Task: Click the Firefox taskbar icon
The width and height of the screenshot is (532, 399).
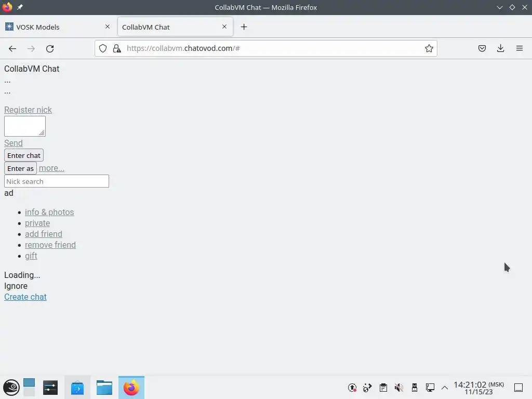Action: [131, 388]
